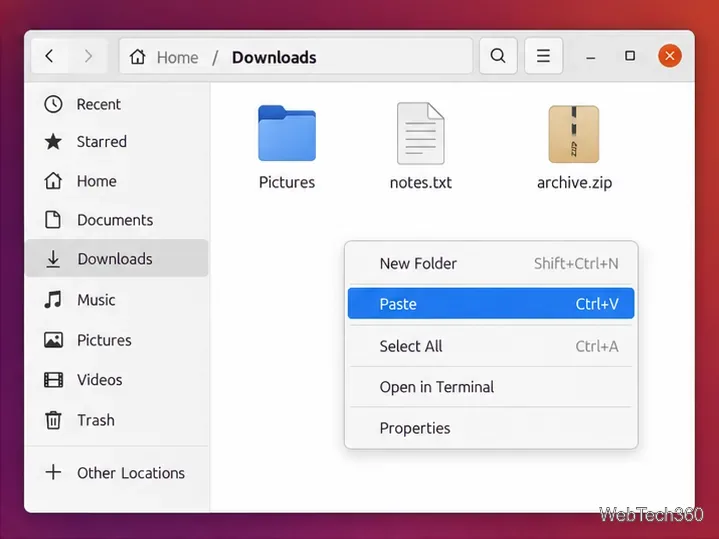Viewport: 719px width, 539px height.
Task: Click the notes.txt file name
Action: pyautogui.click(x=420, y=183)
